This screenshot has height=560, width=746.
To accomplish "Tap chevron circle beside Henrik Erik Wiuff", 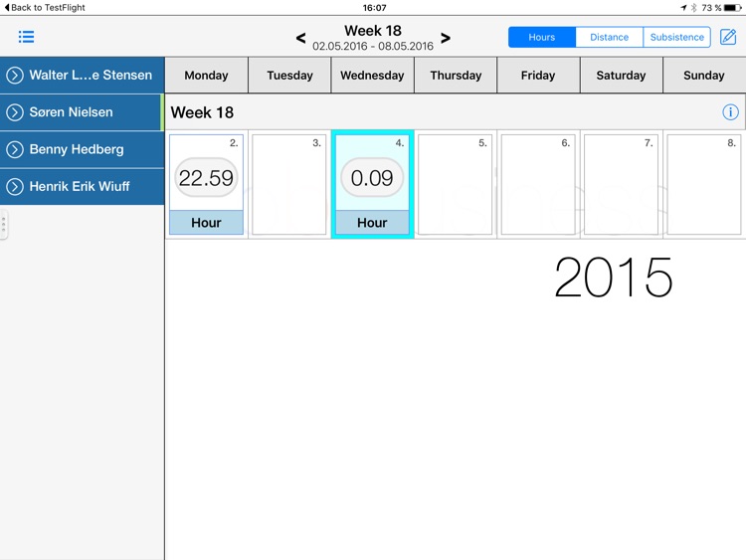I will [x=15, y=187].
